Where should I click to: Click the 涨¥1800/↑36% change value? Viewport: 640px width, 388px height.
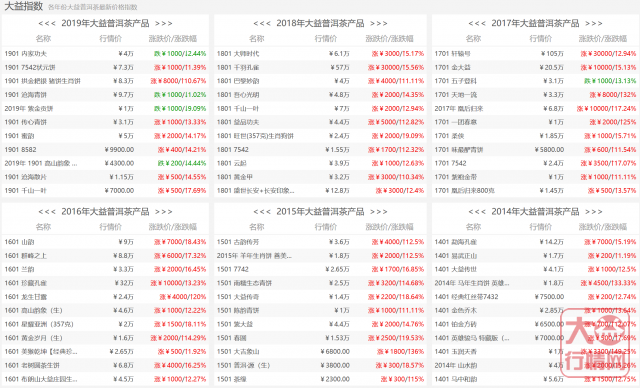click(400, 352)
